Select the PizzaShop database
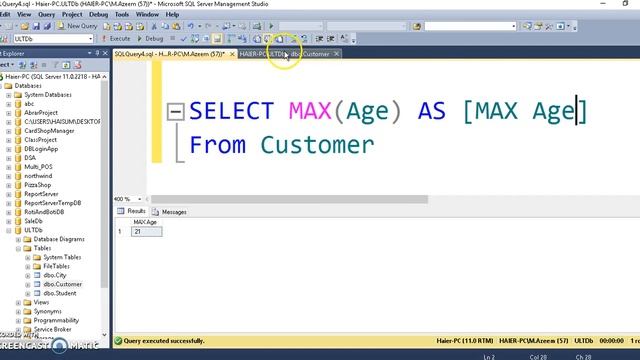The width and height of the screenshot is (640, 360). (x=38, y=185)
